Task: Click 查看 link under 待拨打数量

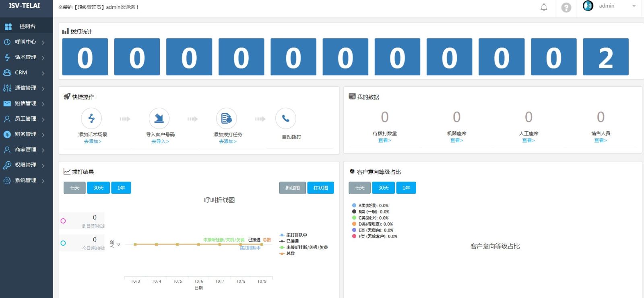Action: pyautogui.click(x=384, y=141)
